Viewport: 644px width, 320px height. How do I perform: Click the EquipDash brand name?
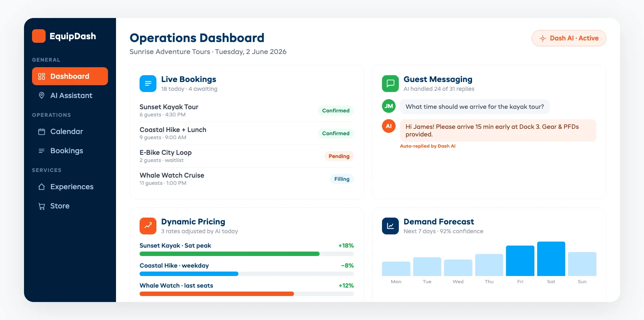tap(73, 36)
